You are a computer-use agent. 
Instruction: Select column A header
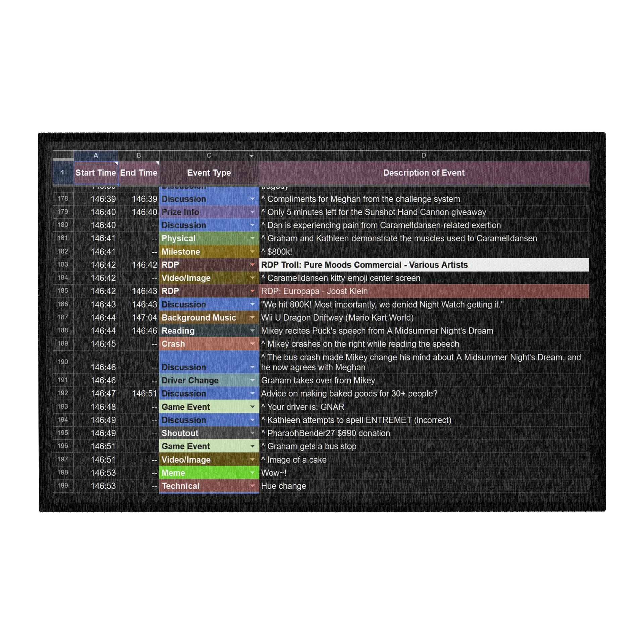pos(96,155)
